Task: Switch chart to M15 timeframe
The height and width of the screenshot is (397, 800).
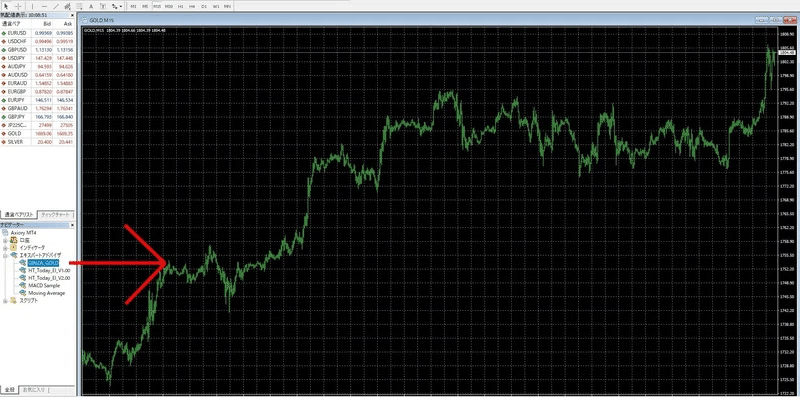Action: (157, 6)
